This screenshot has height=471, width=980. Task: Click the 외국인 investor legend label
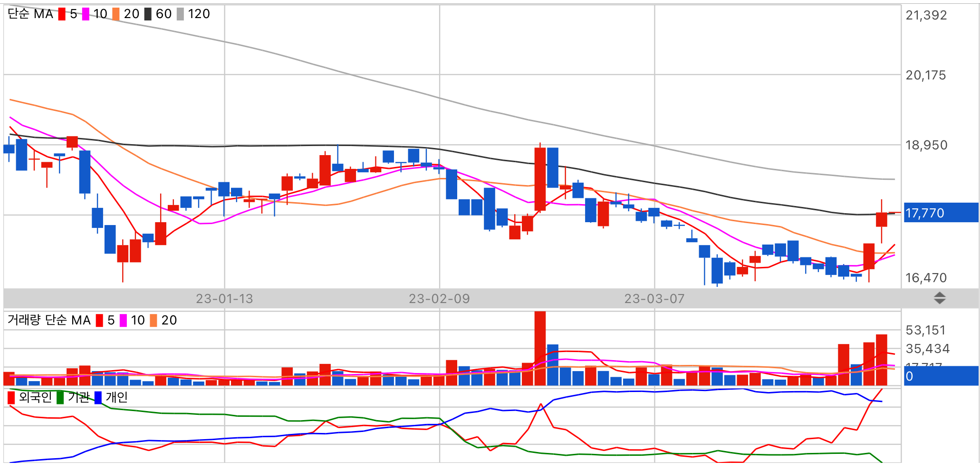click(x=35, y=397)
